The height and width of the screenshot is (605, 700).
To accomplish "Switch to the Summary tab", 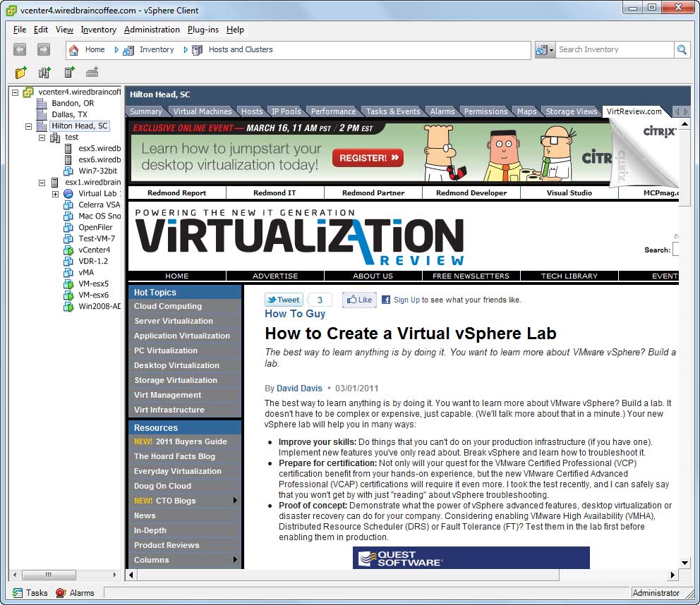I will click(146, 111).
